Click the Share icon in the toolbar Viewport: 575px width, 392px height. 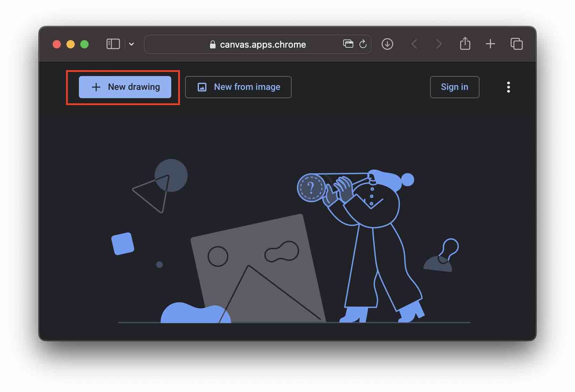tap(465, 44)
